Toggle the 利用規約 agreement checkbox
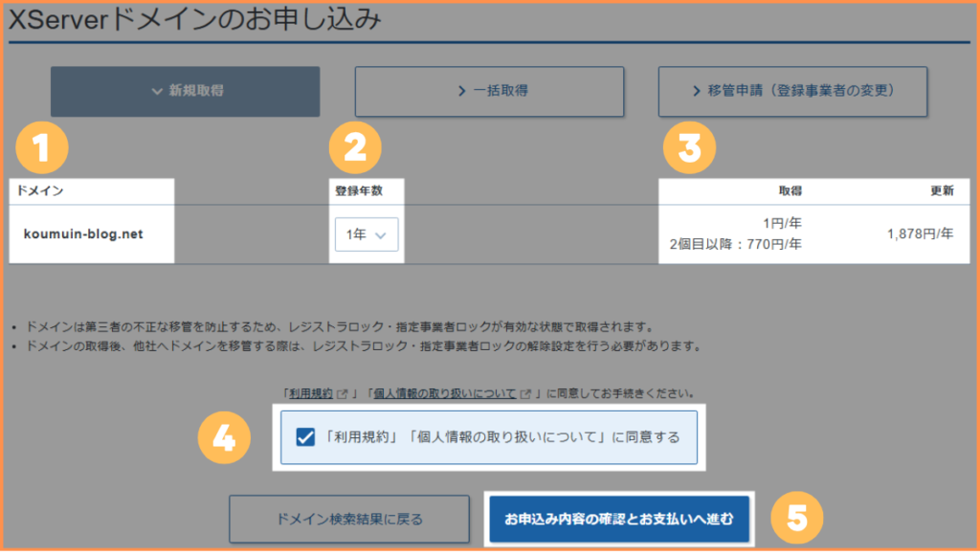Image resolution: width=980 pixels, height=555 pixels. 305,437
